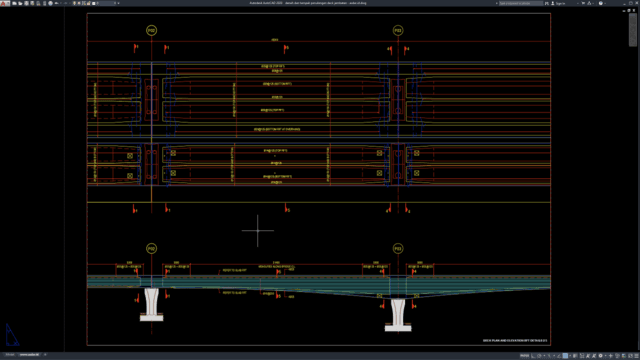The image size is (640, 360).
Task: Click DECK PLAN AND ELEVATION title text
Action: tap(515, 340)
